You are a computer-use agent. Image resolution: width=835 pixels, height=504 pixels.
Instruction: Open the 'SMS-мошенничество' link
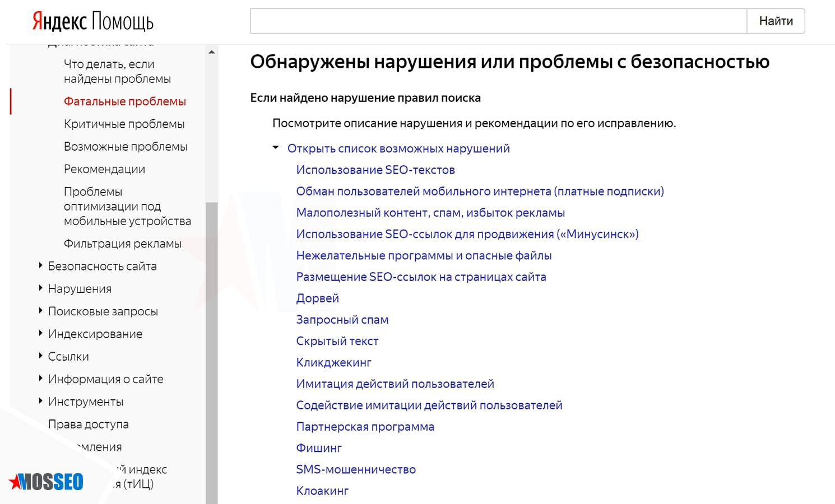[356, 469]
